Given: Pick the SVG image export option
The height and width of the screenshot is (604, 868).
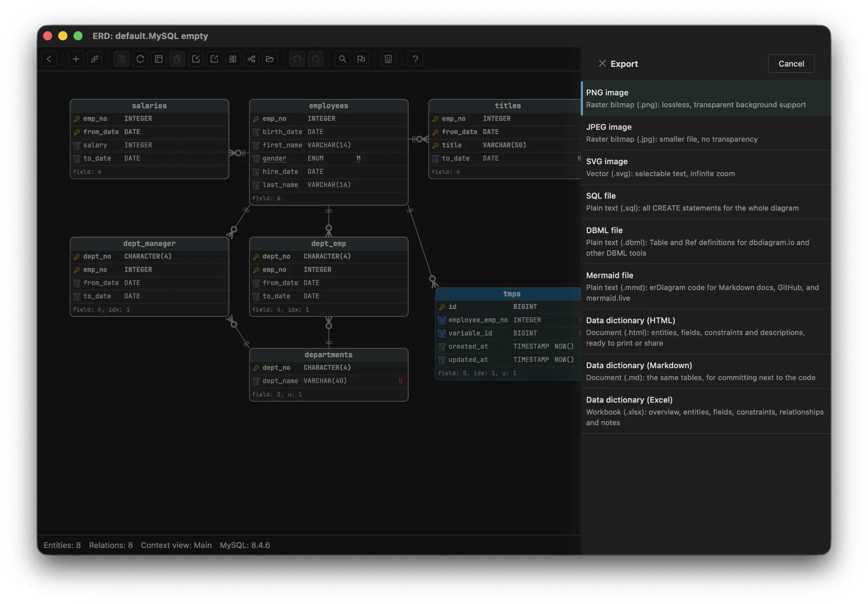Looking at the screenshot, I should coord(706,167).
